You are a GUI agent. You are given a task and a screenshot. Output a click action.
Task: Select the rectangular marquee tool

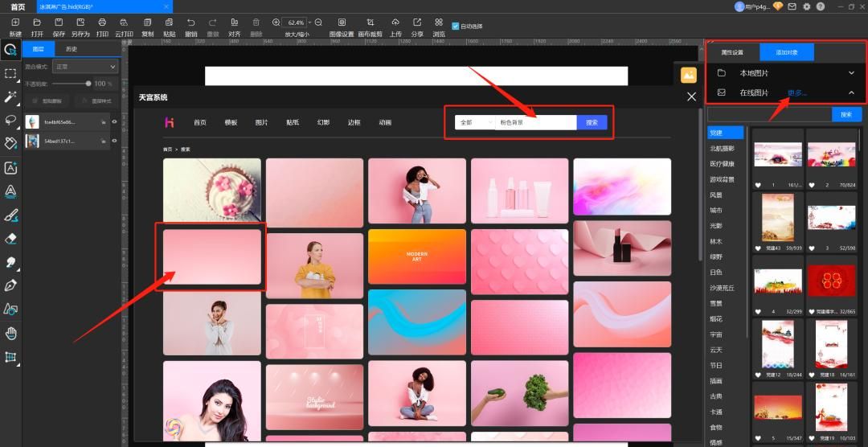click(x=10, y=74)
